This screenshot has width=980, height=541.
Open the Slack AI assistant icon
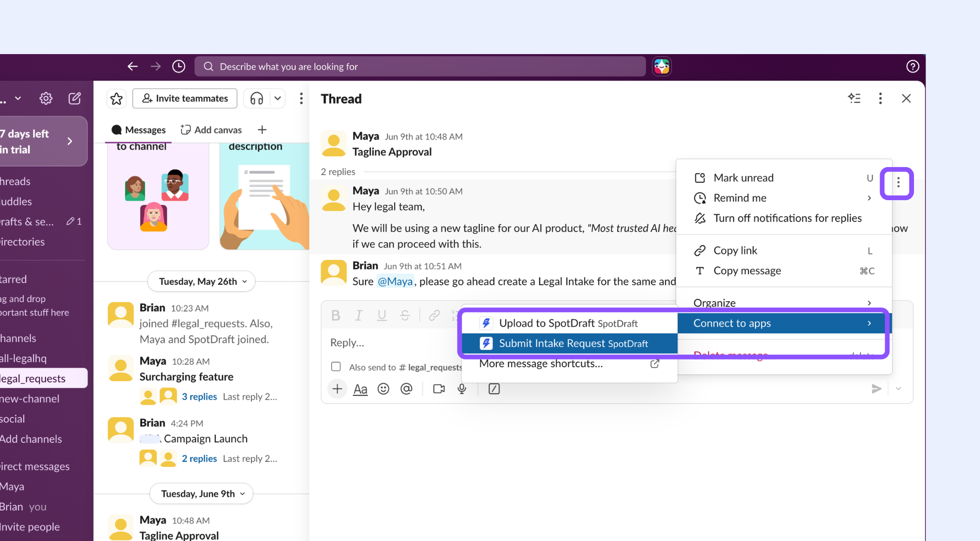click(662, 67)
